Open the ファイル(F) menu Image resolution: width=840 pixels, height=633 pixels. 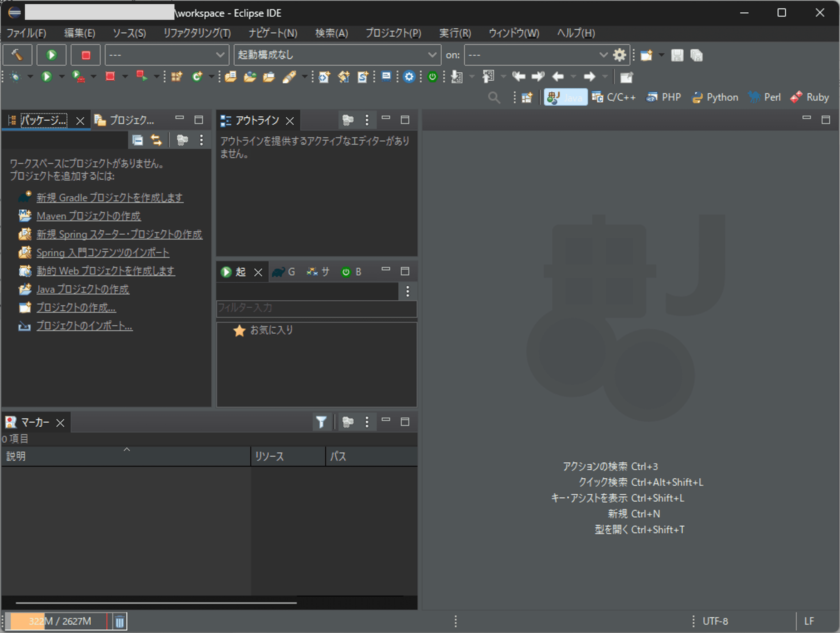[x=27, y=33]
